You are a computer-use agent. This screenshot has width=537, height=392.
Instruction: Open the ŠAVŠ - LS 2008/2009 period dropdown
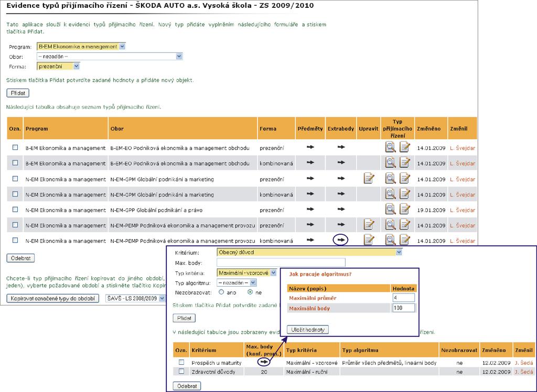tap(136, 298)
